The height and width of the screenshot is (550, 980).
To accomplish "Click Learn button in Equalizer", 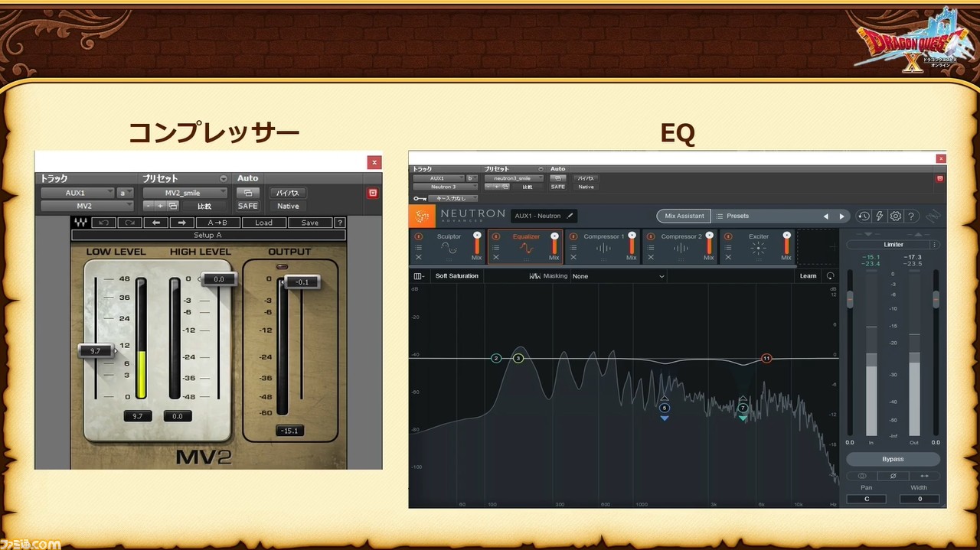I will click(x=808, y=275).
